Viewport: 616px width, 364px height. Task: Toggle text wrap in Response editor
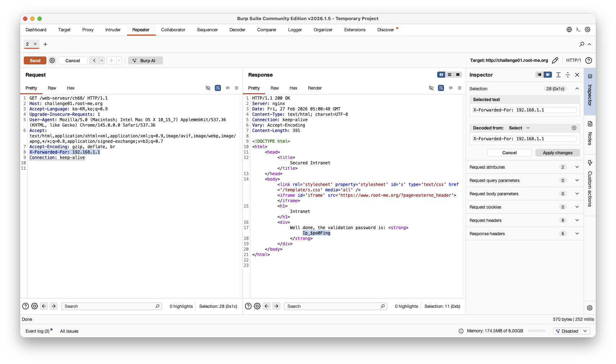(441, 88)
